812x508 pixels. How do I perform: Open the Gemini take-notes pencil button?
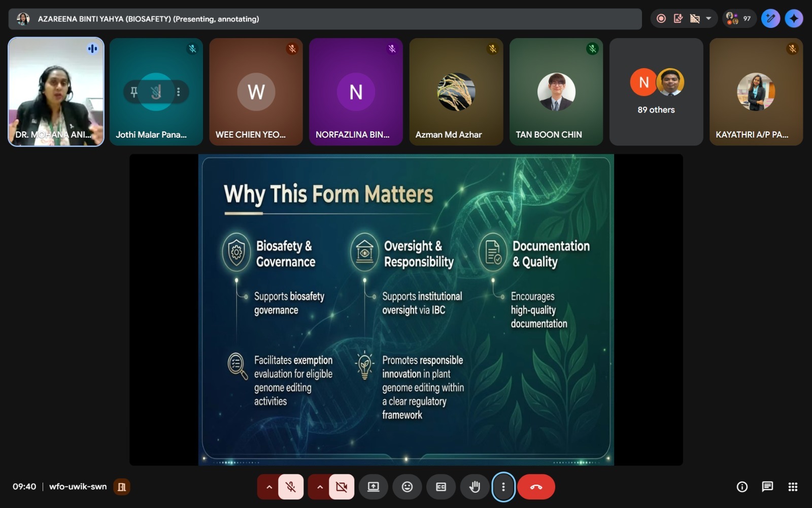tap(770, 19)
